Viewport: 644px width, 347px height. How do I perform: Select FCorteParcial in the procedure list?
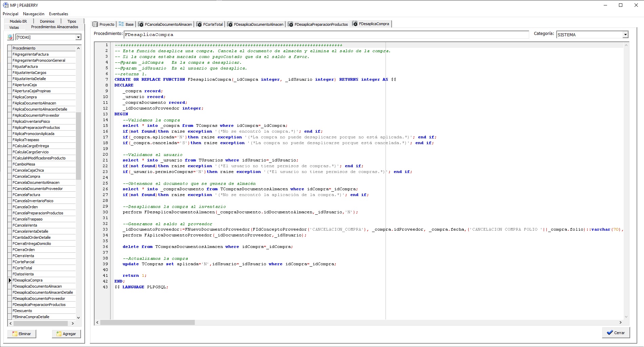[44, 262]
